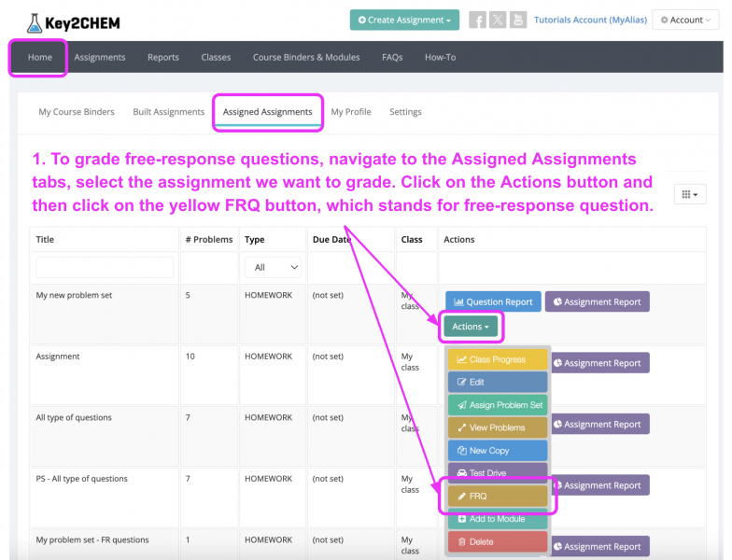The image size is (732, 560).
Task: Select Assign Problem Set option
Action: point(498,405)
